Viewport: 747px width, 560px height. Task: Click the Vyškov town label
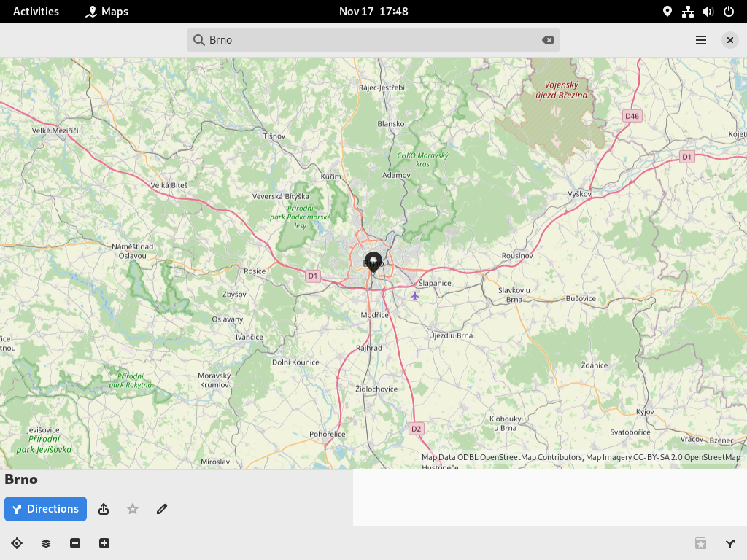point(580,194)
